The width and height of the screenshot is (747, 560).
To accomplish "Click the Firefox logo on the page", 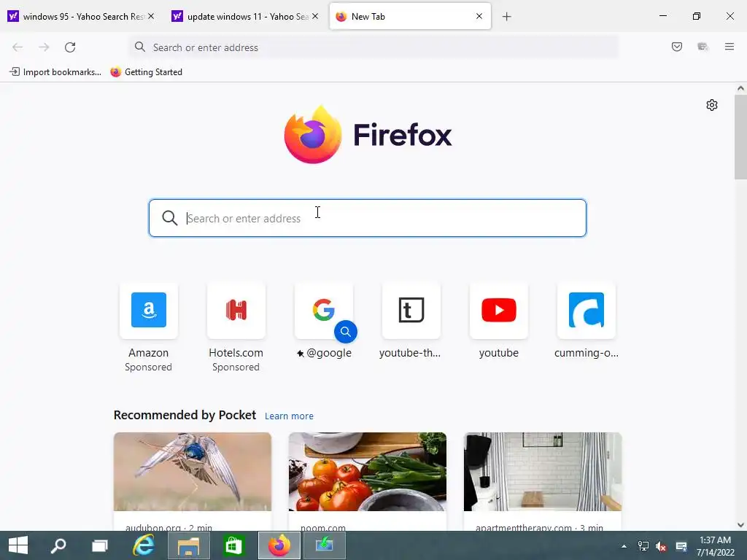I will (368, 135).
